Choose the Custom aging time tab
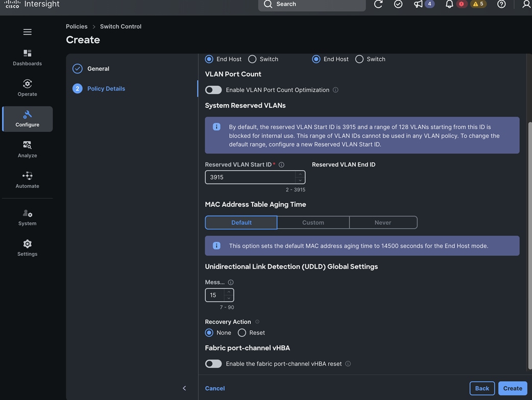 point(313,222)
